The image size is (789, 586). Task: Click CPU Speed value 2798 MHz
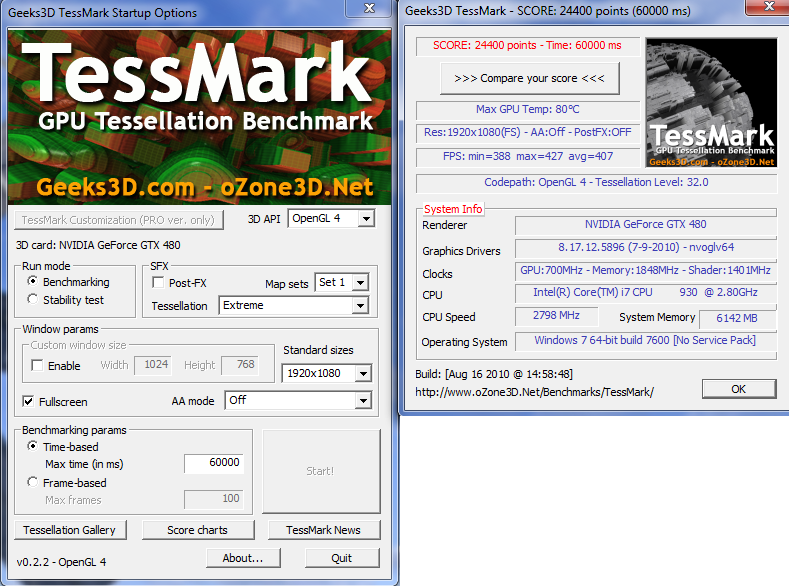point(556,315)
